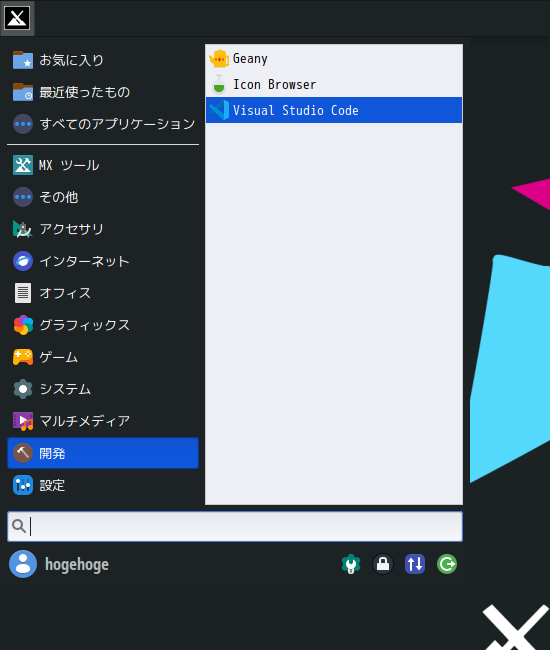This screenshot has height=650, width=550.
Task: Focus the application search field
Action: [235, 526]
